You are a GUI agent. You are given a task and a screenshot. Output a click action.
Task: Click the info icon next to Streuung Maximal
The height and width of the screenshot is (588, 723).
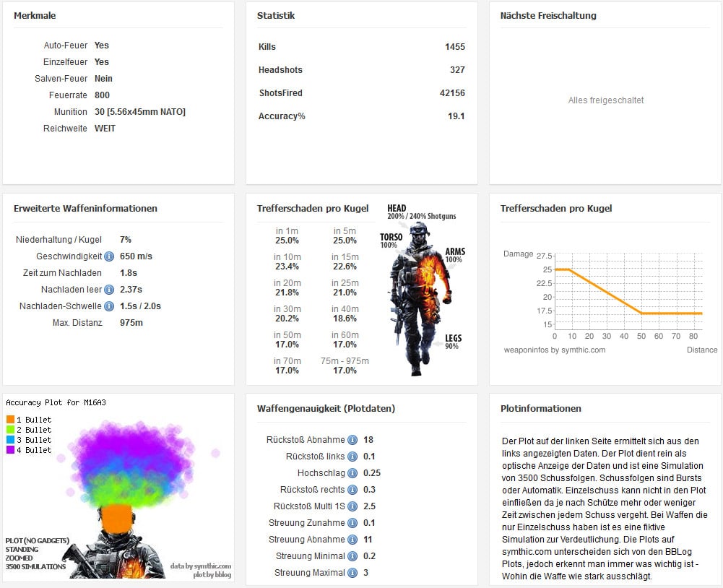tap(352, 573)
